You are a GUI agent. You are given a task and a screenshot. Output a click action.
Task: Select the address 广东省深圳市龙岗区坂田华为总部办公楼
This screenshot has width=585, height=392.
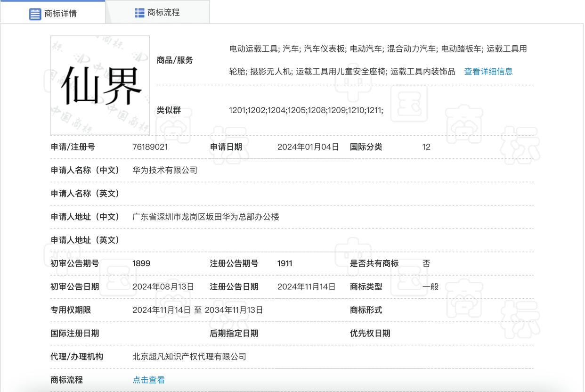(x=206, y=217)
